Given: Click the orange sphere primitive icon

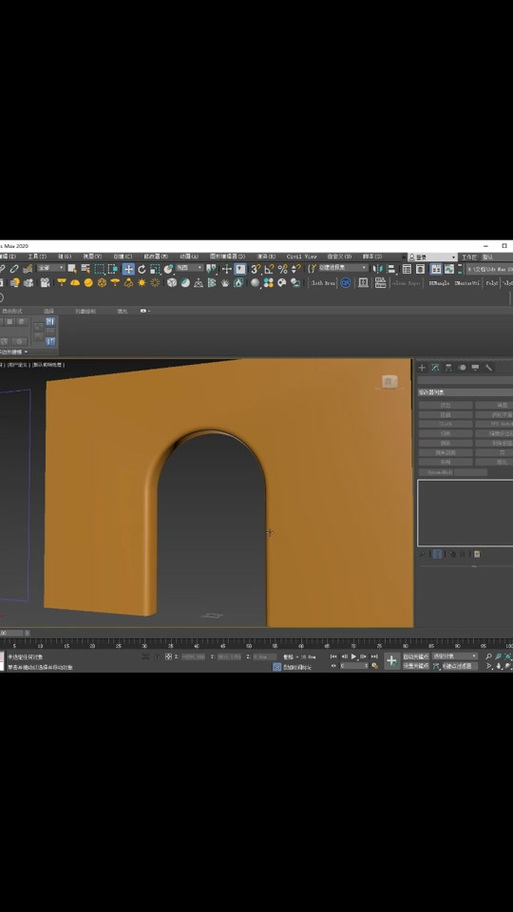Looking at the screenshot, I should coord(88,283).
